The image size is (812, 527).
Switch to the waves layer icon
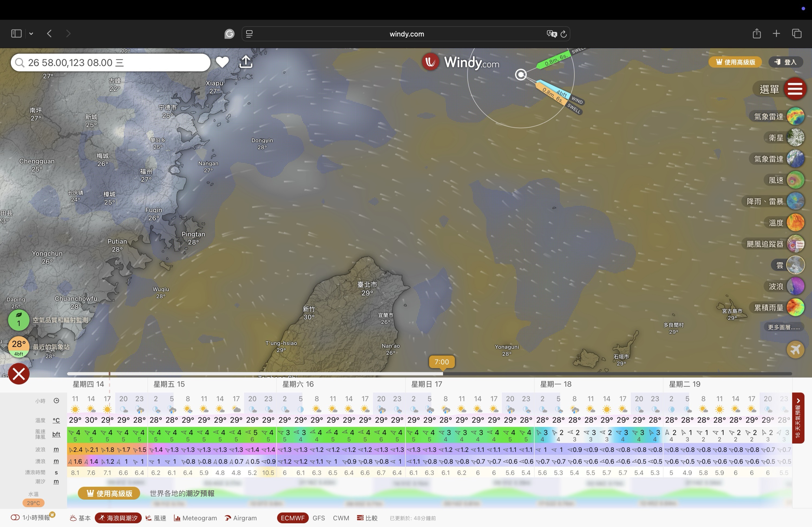pos(795,286)
